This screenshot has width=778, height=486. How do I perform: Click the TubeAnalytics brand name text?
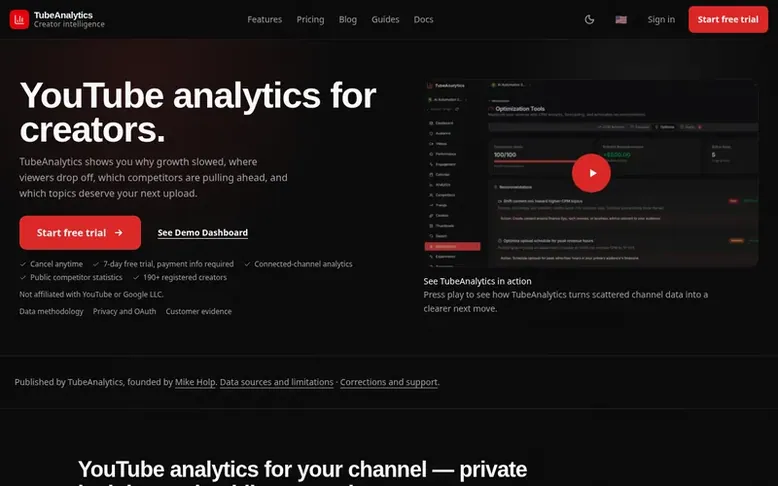pyautogui.click(x=63, y=15)
